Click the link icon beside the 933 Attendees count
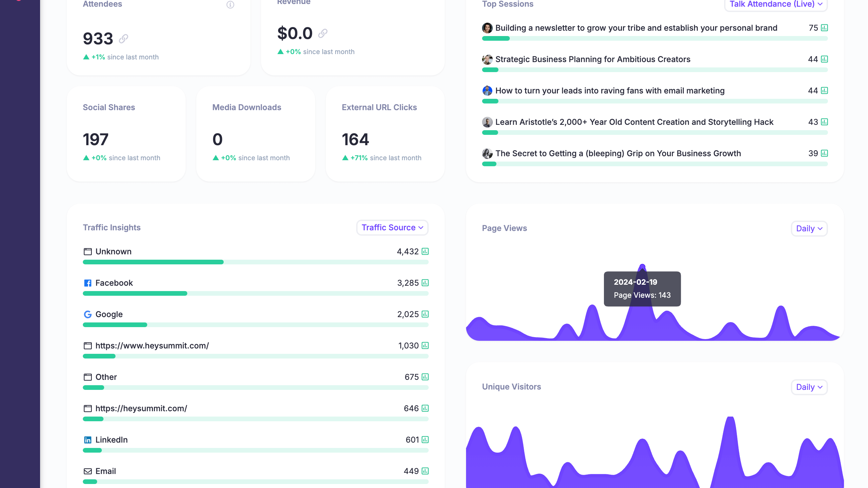The image size is (868, 488). [123, 39]
